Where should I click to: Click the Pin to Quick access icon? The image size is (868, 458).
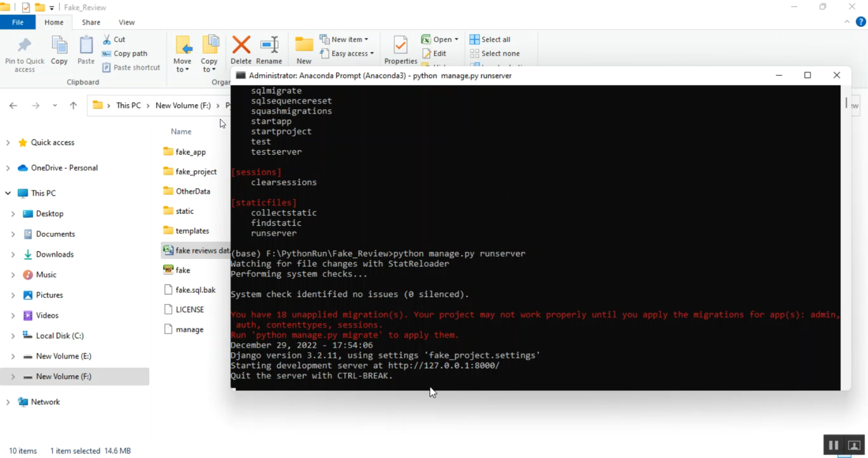[24, 46]
